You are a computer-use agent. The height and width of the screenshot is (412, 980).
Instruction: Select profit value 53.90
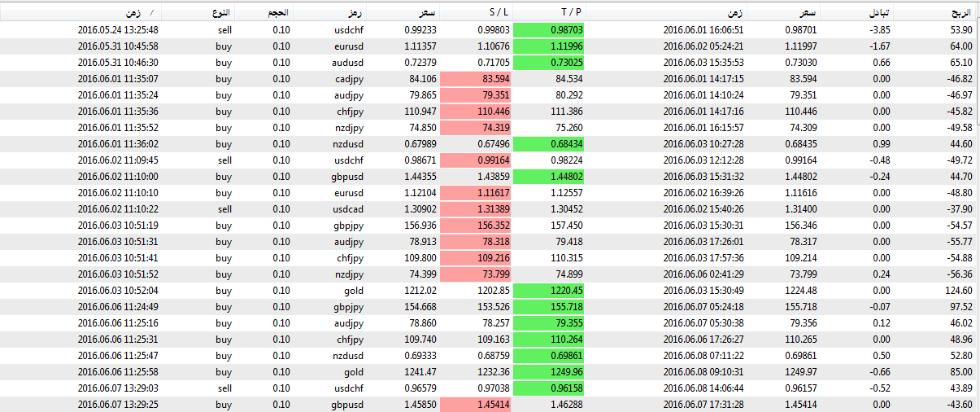[x=961, y=30]
